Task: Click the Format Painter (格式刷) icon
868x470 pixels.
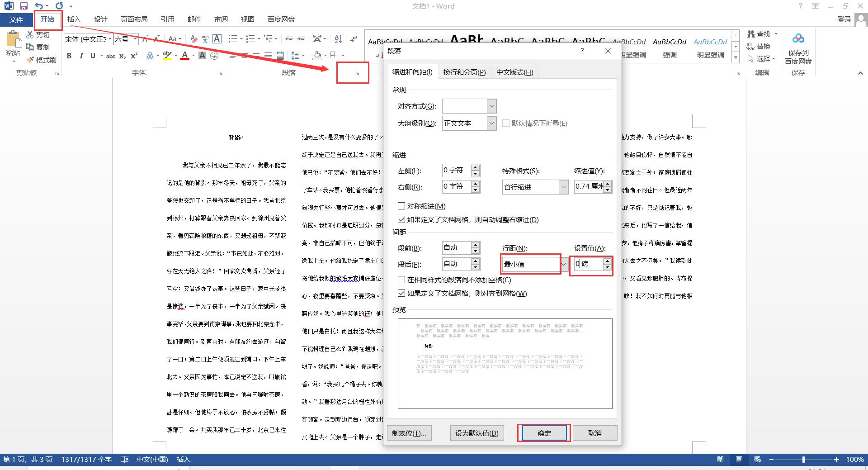Action: coord(42,60)
